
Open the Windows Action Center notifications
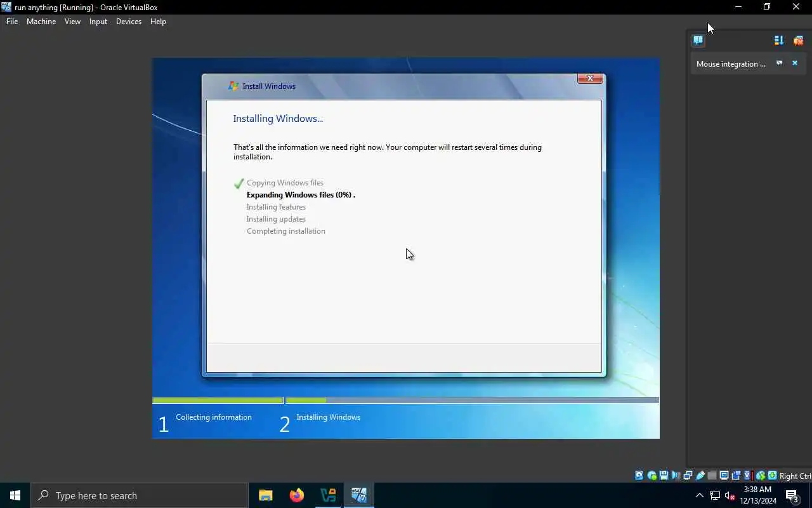pyautogui.click(x=792, y=496)
